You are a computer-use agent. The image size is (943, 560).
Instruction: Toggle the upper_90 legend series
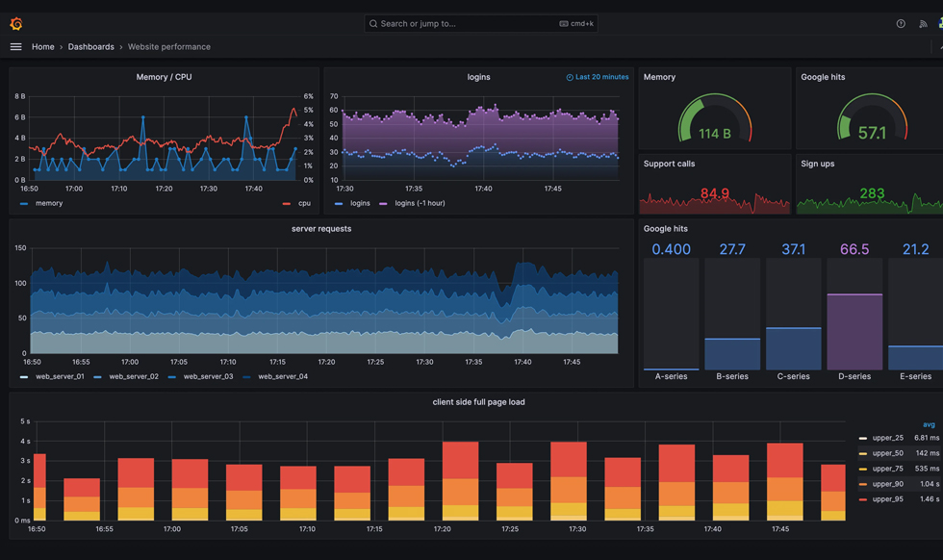point(887,484)
